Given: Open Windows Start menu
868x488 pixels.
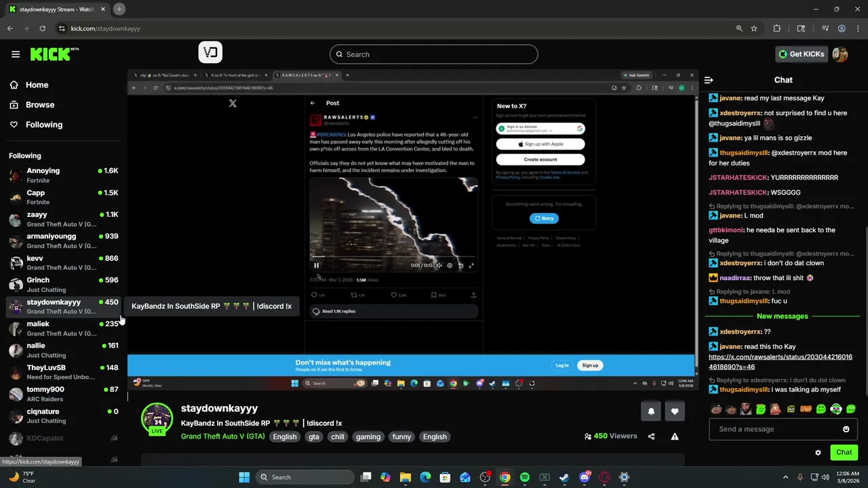Looking at the screenshot, I should [244, 477].
